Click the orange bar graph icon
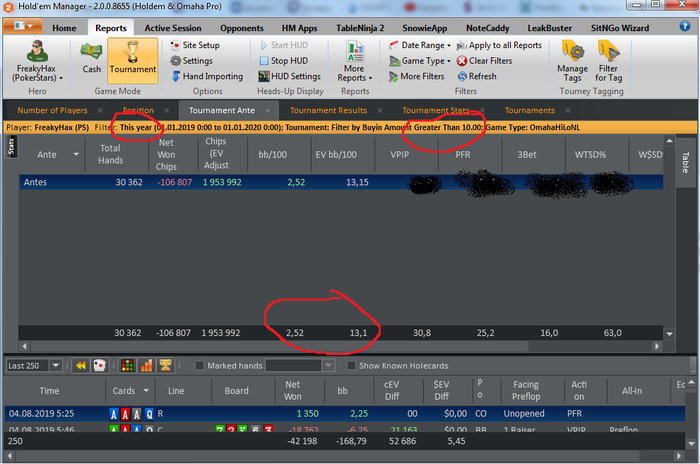This screenshot has height=464, width=700. click(146, 366)
